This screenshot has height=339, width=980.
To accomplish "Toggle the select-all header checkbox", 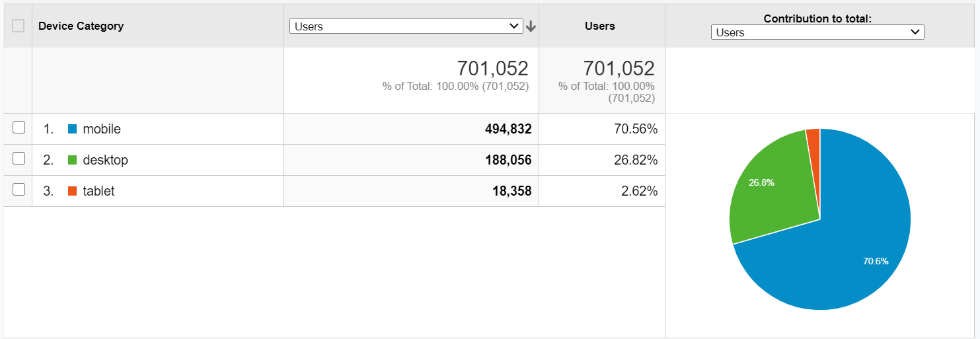I will point(18,26).
